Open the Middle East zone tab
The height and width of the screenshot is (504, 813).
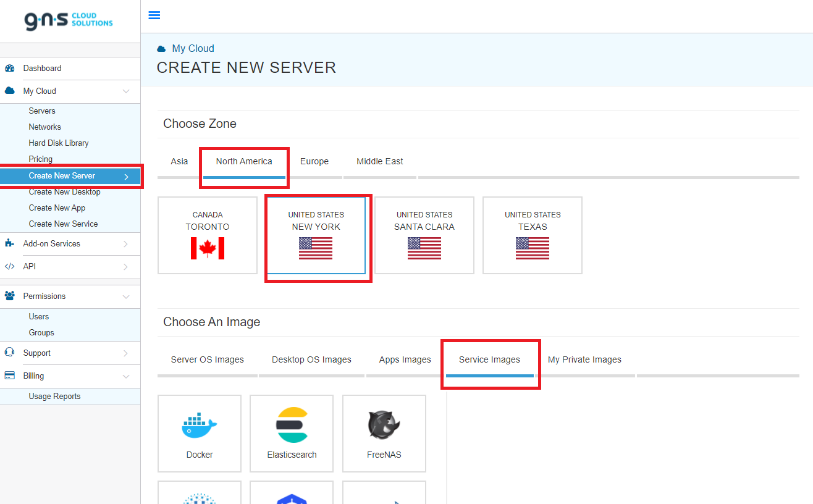(380, 161)
